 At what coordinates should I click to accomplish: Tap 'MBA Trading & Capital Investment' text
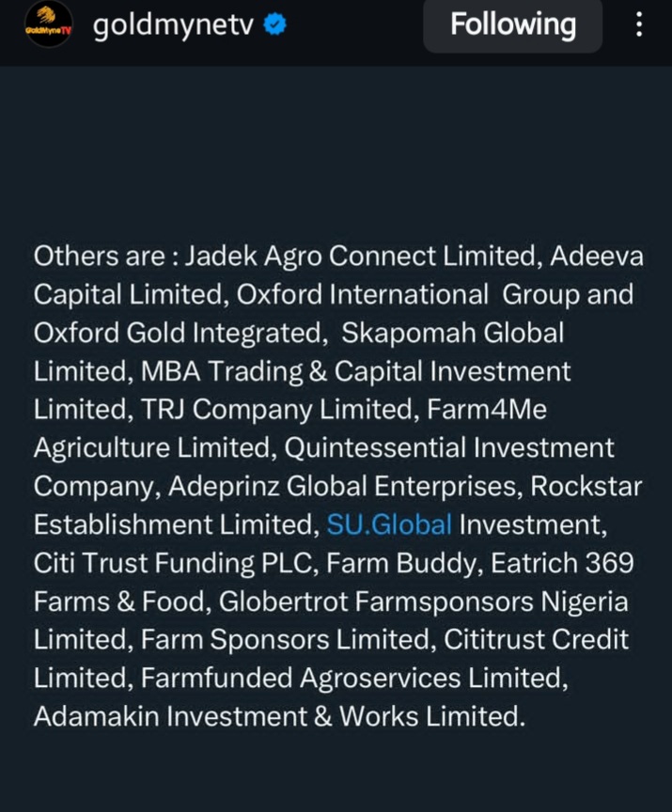355,371
